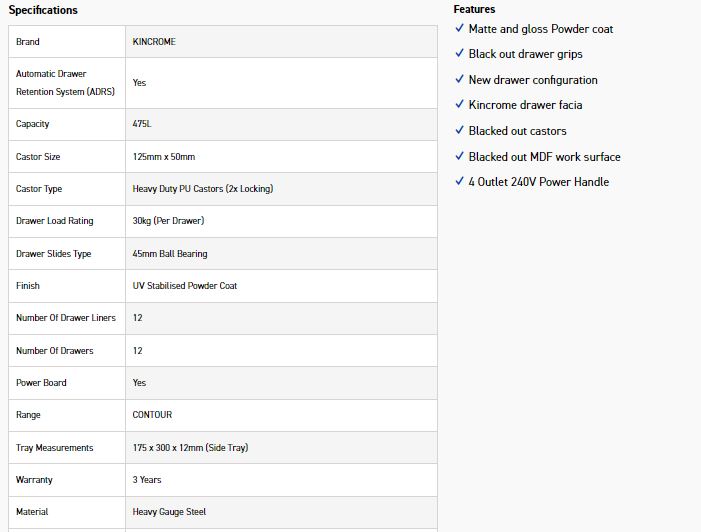This screenshot has height=532, width=701.
Task: Click the Features heading
Action: click(x=474, y=9)
